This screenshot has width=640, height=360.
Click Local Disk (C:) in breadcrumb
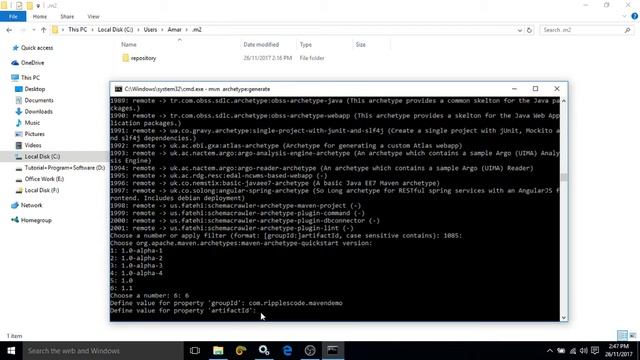click(x=115, y=30)
